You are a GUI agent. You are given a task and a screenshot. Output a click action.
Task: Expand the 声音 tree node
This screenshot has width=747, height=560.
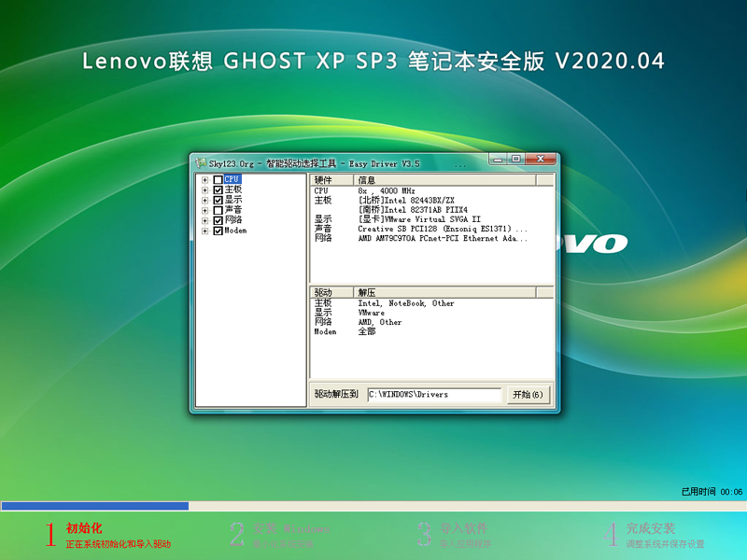[204, 211]
